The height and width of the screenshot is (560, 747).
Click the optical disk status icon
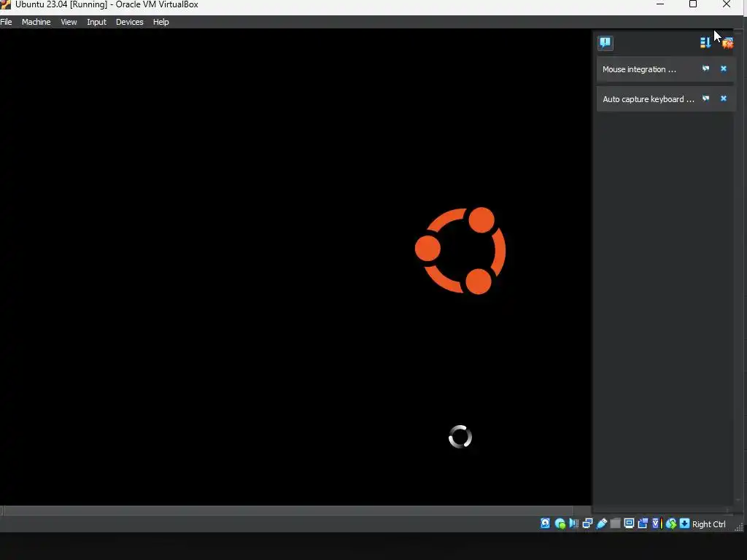[x=560, y=524]
